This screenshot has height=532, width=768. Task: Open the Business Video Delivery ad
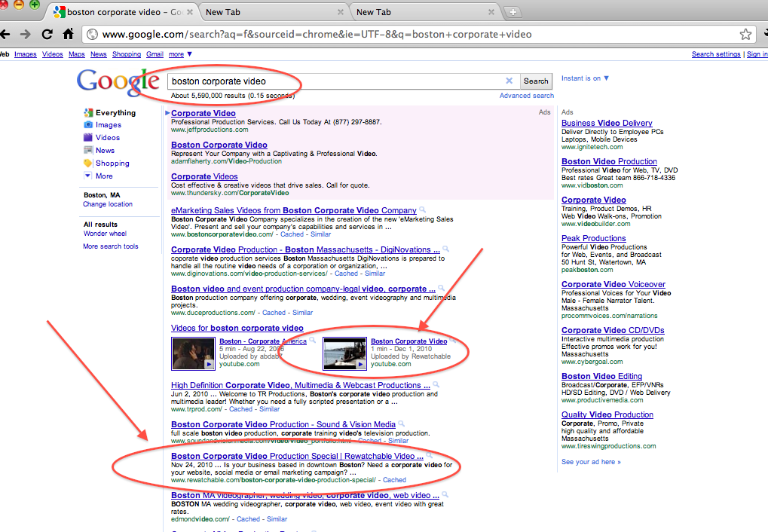607,123
